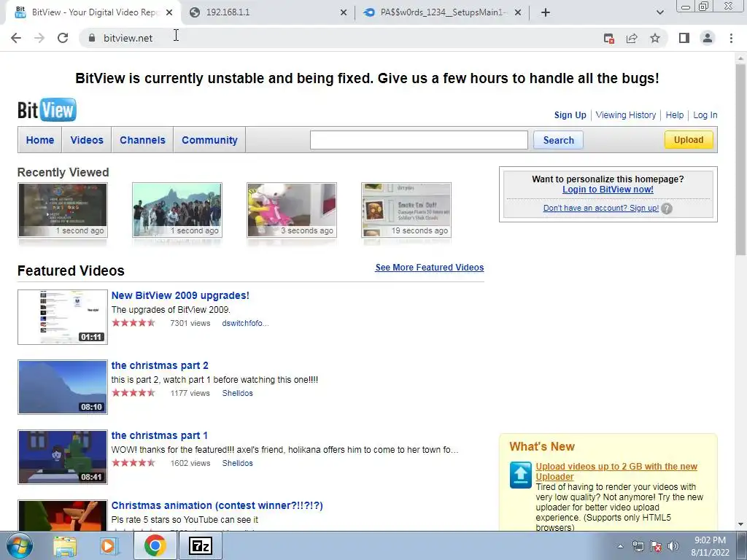This screenshot has height=560, width=747.
Task: Click rating stars of christmas part 1
Action: [x=133, y=463]
